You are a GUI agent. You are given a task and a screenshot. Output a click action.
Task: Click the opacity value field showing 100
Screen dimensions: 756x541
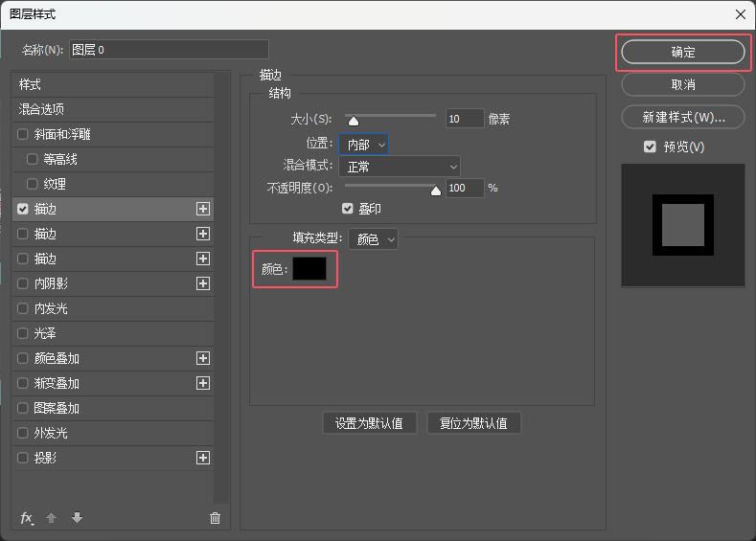(465, 188)
